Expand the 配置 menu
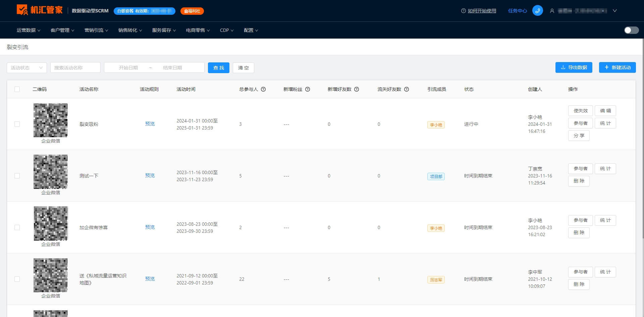 [251, 30]
